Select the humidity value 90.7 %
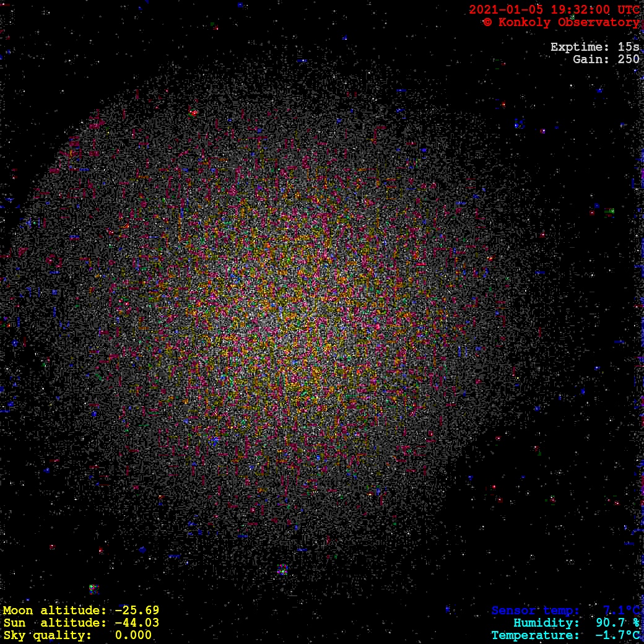 [x=617, y=623]
